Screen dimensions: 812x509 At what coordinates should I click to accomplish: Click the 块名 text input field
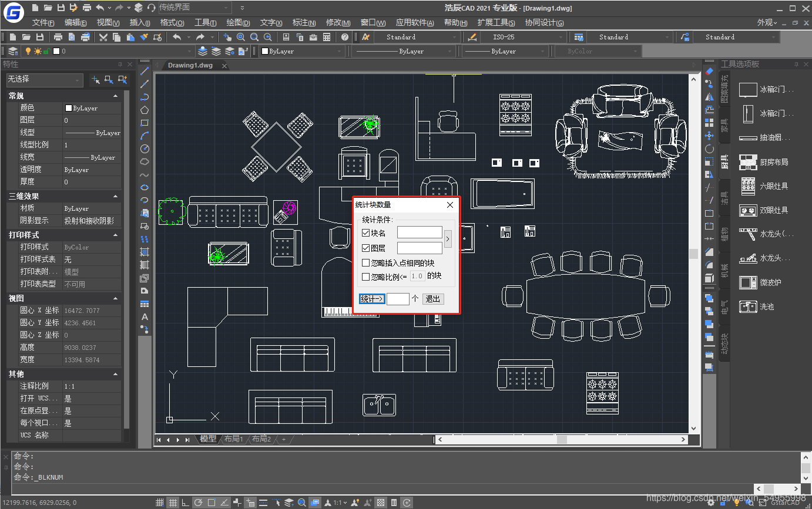click(420, 233)
